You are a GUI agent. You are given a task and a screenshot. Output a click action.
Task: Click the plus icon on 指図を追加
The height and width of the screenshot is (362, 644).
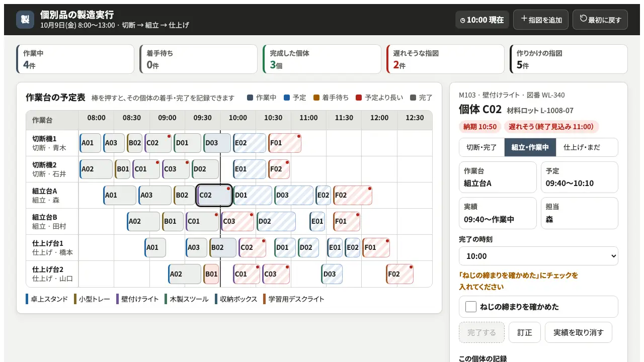(524, 19)
